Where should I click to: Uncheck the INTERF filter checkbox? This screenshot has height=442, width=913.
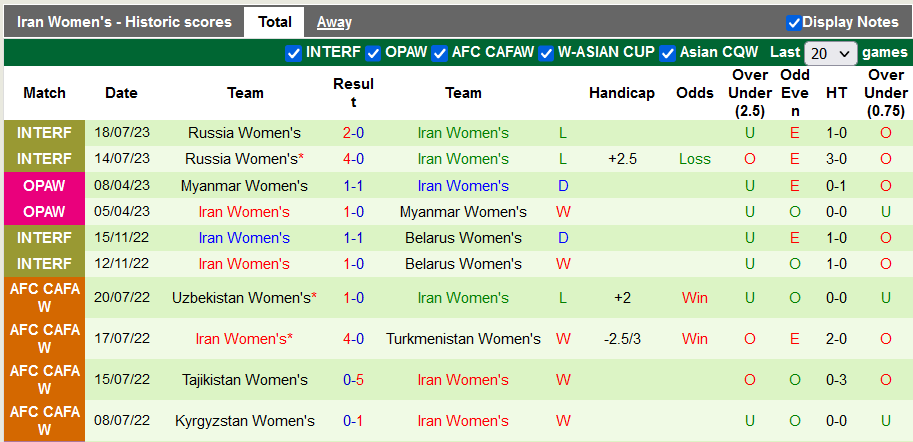294,53
